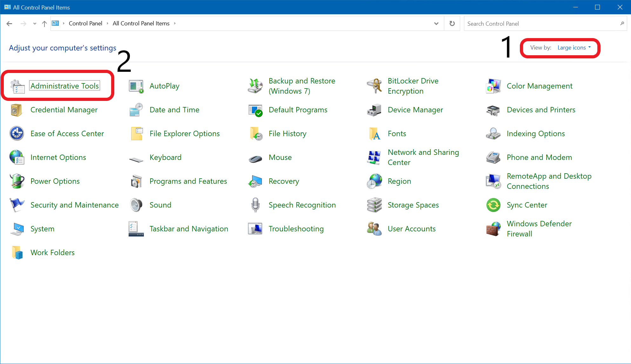Click the Security and Maintenance flag icon
631x364 pixels.
click(x=17, y=205)
